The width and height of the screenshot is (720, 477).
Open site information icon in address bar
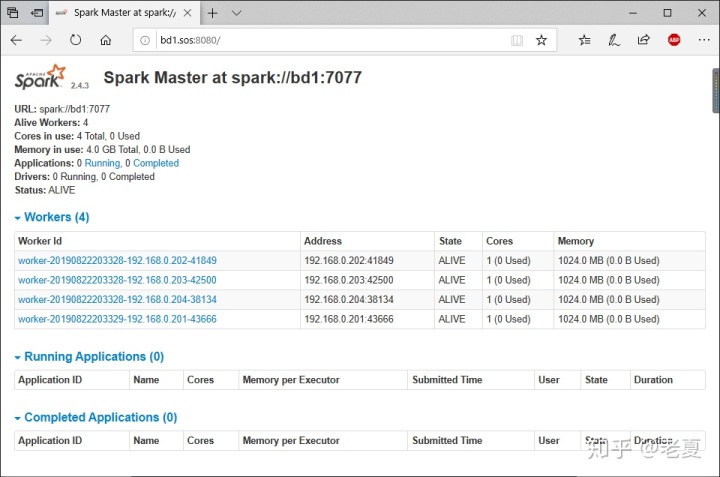pos(145,40)
